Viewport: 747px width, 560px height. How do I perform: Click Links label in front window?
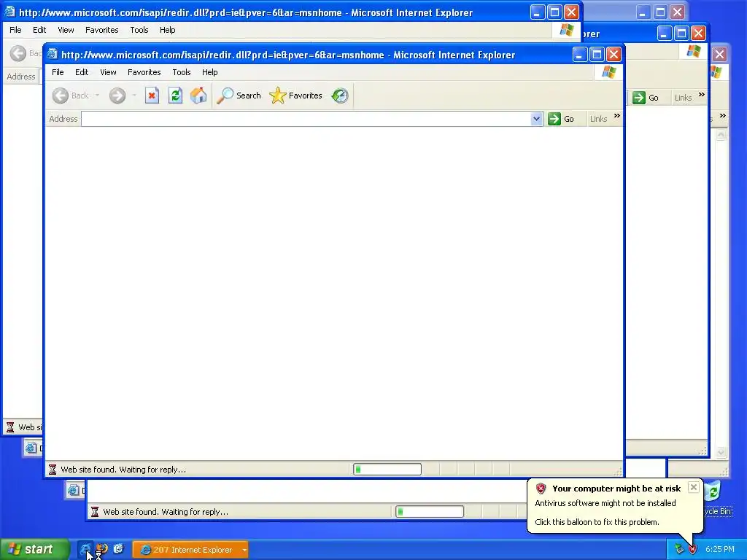click(598, 119)
